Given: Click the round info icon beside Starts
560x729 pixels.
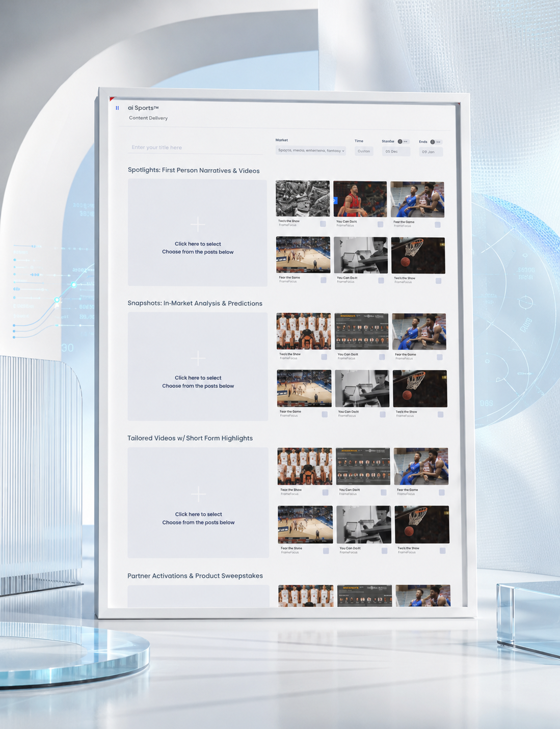Looking at the screenshot, I should (400, 142).
